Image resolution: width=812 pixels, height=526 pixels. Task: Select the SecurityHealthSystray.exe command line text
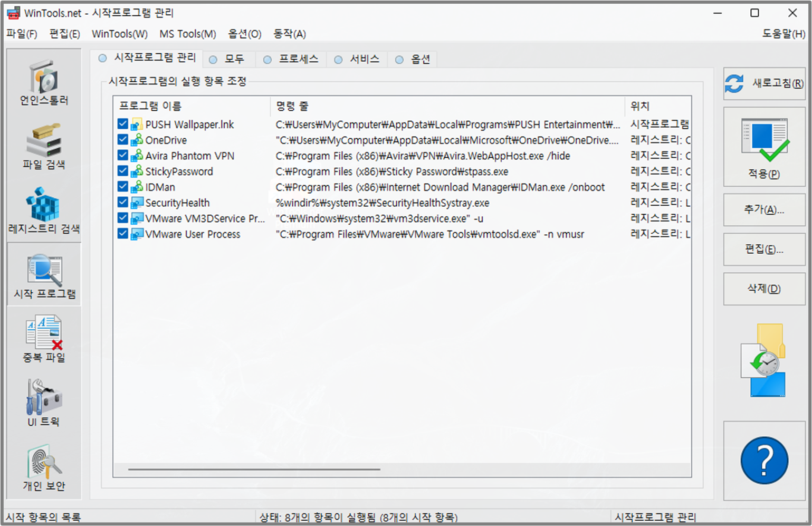point(383,203)
